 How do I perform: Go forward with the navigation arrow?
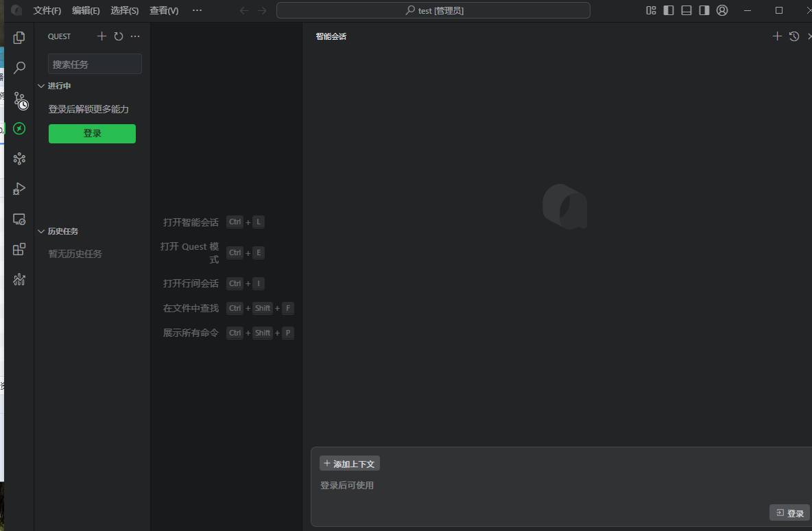tap(262, 10)
